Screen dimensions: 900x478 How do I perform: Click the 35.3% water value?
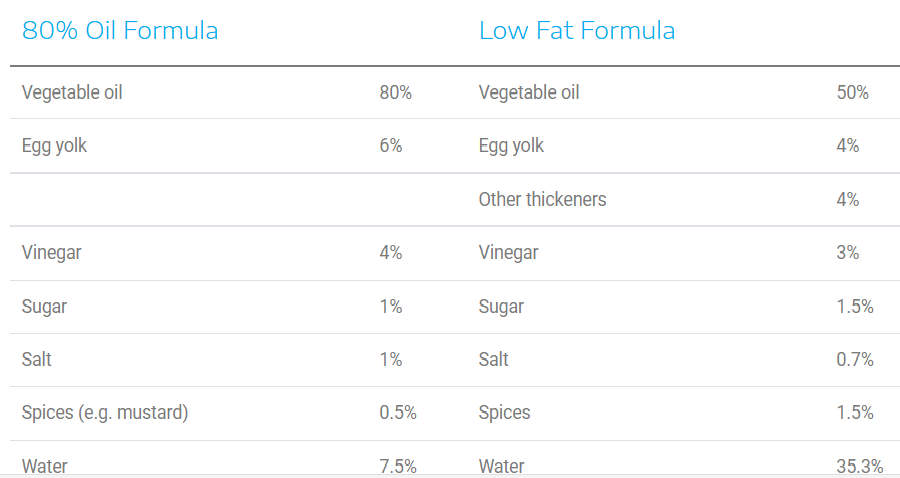(x=860, y=466)
